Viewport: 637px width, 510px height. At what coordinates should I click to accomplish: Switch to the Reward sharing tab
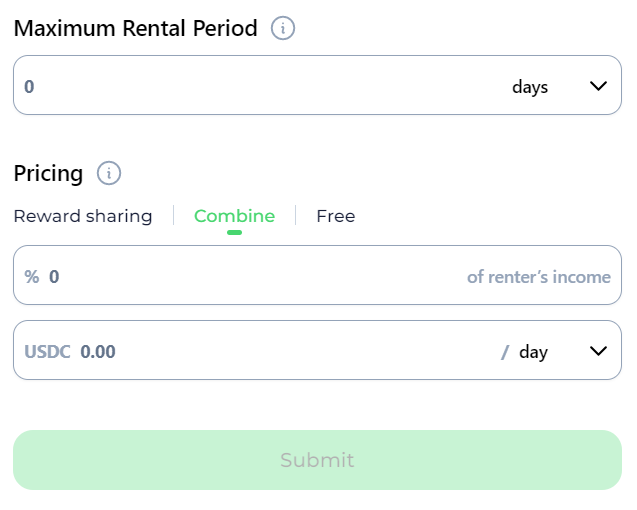83,216
